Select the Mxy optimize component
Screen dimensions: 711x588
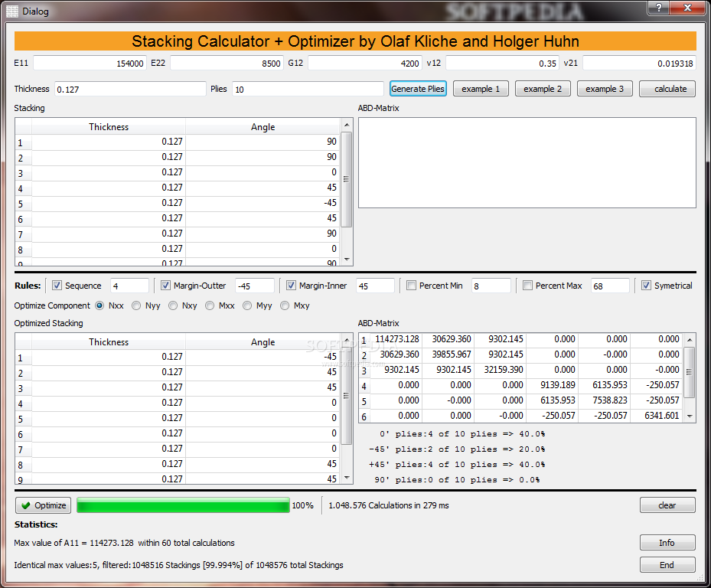[284, 305]
